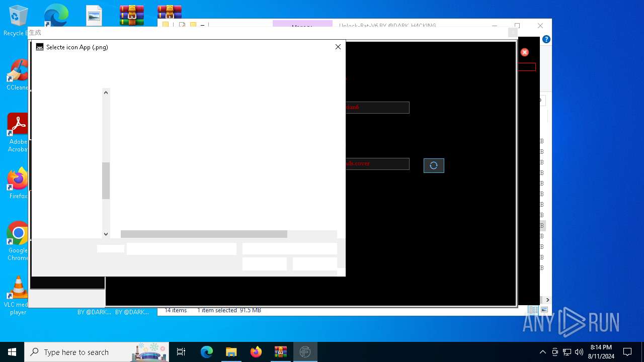Image resolution: width=644 pixels, height=362 pixels.
Task: Launch Firefox from the taskbar
Action: click(256, 352)
